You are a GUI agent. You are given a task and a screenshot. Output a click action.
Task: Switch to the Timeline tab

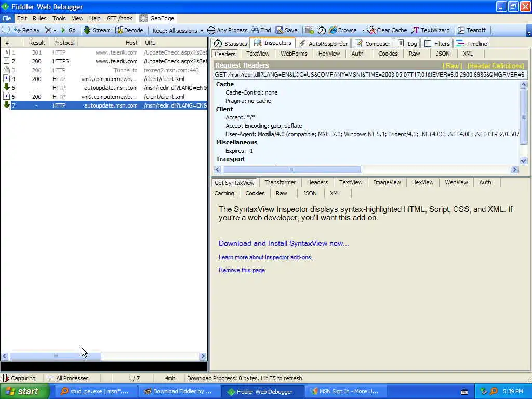[x=472, y=44]
